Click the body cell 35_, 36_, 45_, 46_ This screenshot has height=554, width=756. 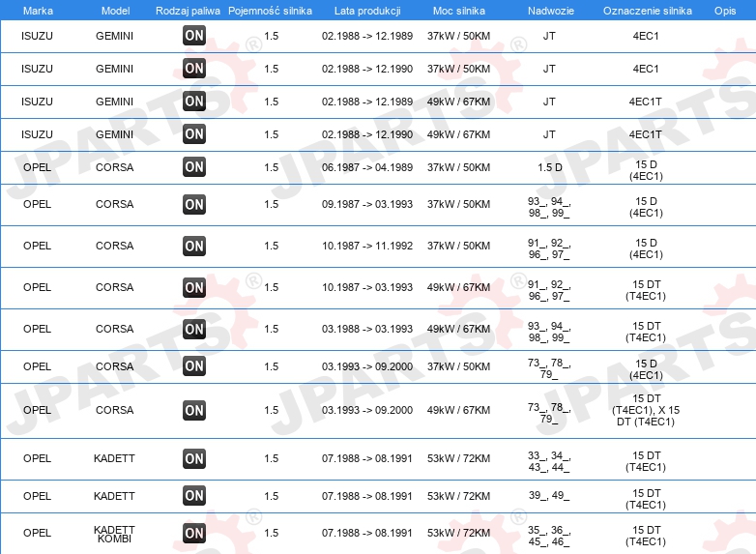[549, 537]
